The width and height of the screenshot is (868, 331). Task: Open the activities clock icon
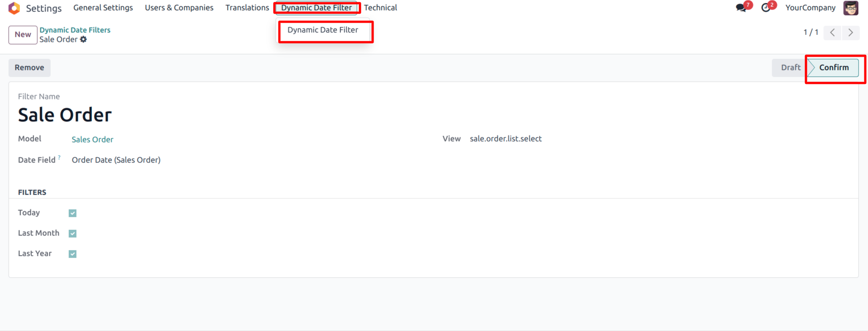(766, 8)
